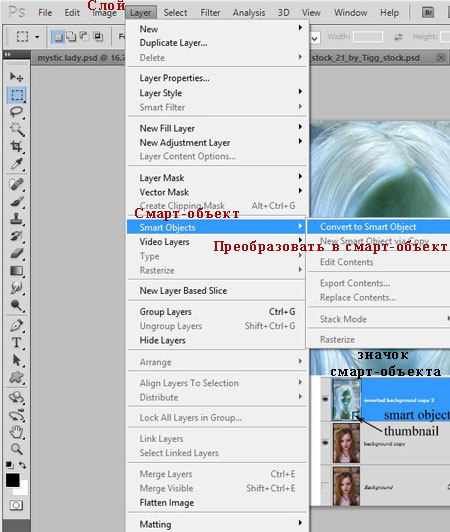This screenshot has width=450, height=532.
Task: Select the Rectangular Marquee tool in the toolbox
Action: click(x=16, y=95)
